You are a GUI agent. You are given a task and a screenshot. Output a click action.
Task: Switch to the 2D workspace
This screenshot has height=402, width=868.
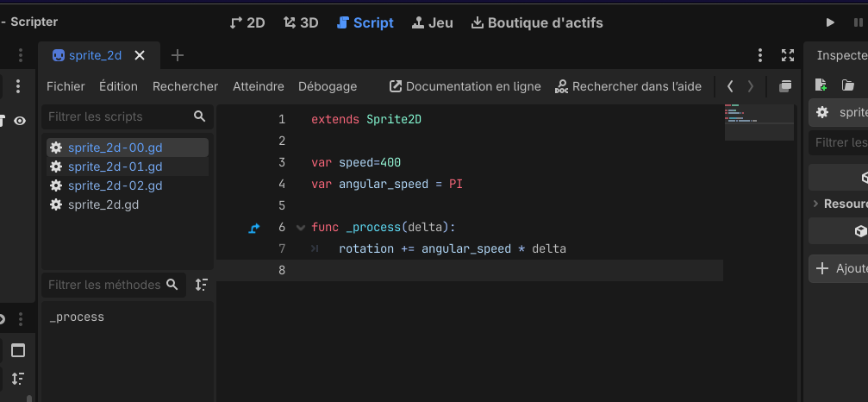(247, 22)
